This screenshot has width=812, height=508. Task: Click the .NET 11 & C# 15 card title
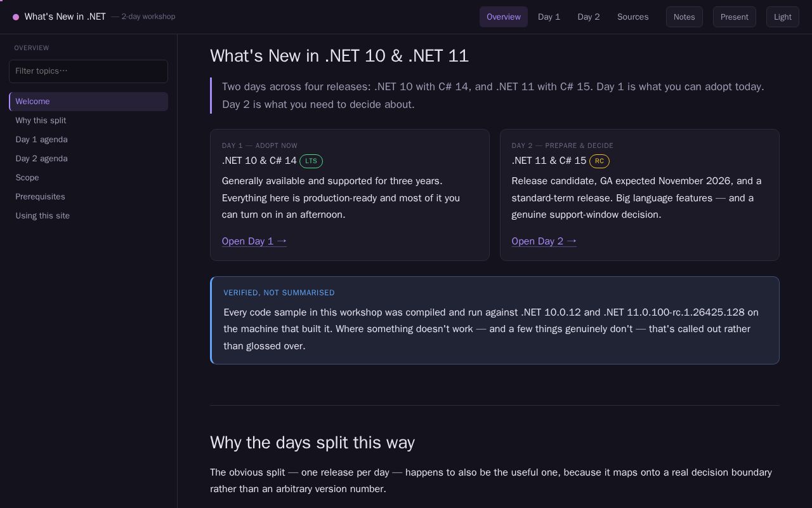point(549,161)
